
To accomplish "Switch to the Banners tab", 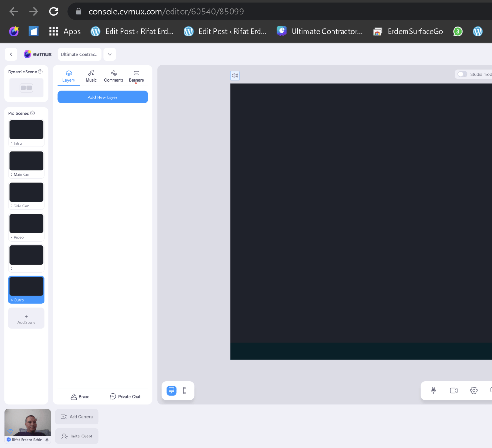I will 136,76.
